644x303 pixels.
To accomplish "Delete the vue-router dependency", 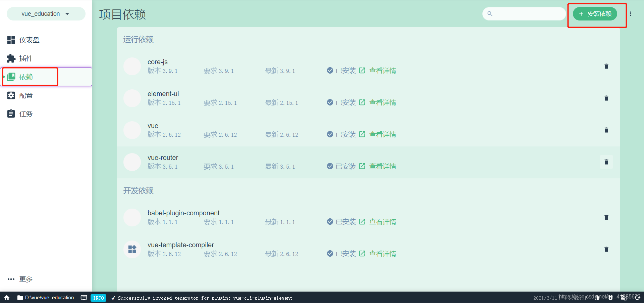I will pyautogui.click(x=606, y=162).
